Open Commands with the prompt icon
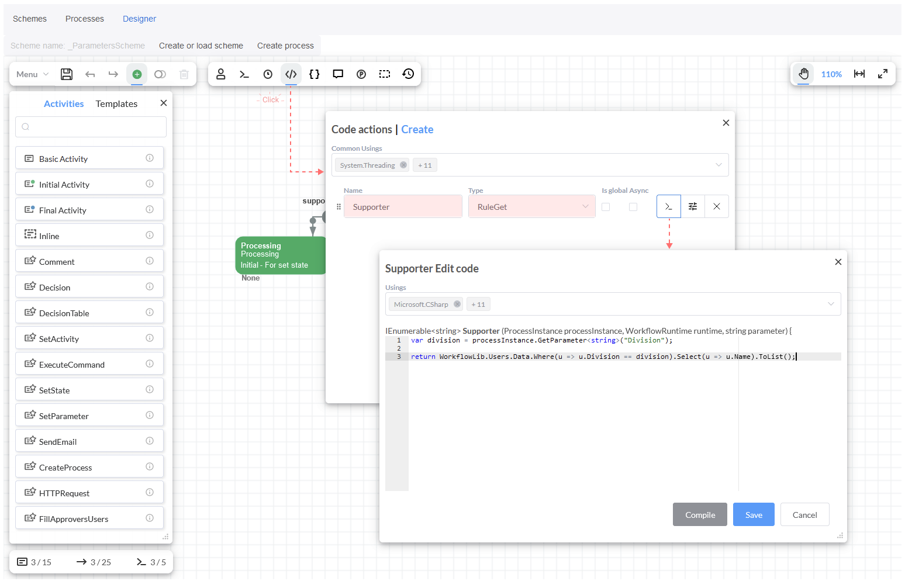Screen dimensions: 905x588 coord(244,74)
